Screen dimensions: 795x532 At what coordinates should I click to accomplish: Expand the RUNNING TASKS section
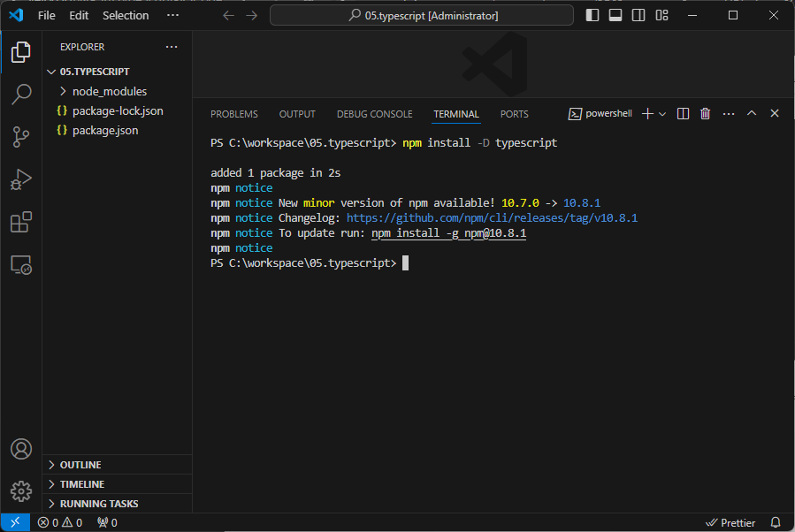click(117, 504)
